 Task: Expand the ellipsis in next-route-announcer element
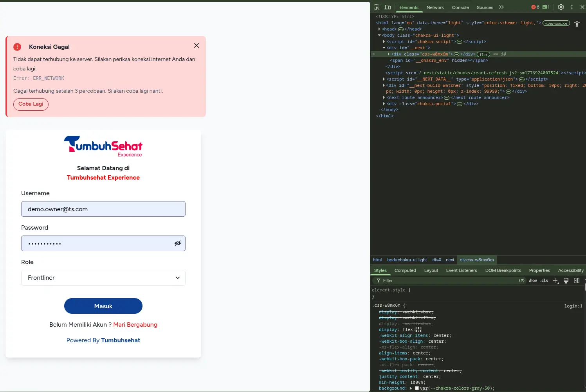[447, 98]
